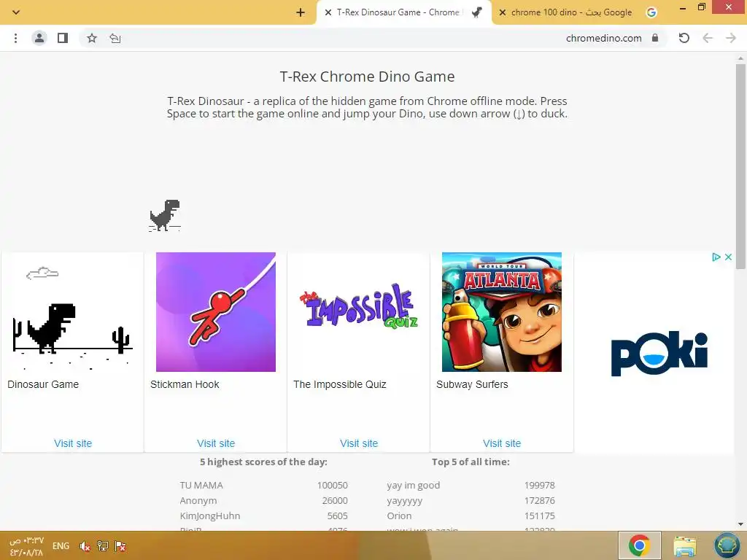The height and width of the screenshot is (560, 747).
Task: Open the Chrome profile avatar
Action: pyautogui.click(x=39, y=38)
